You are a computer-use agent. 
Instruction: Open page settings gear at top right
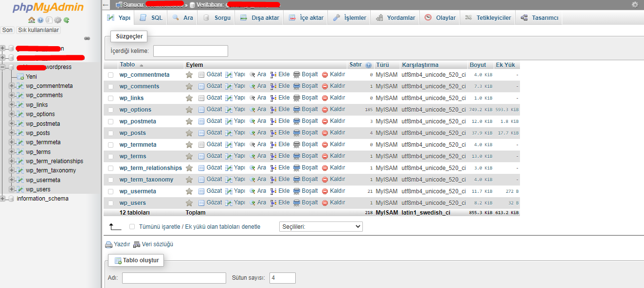coord(635,4)
